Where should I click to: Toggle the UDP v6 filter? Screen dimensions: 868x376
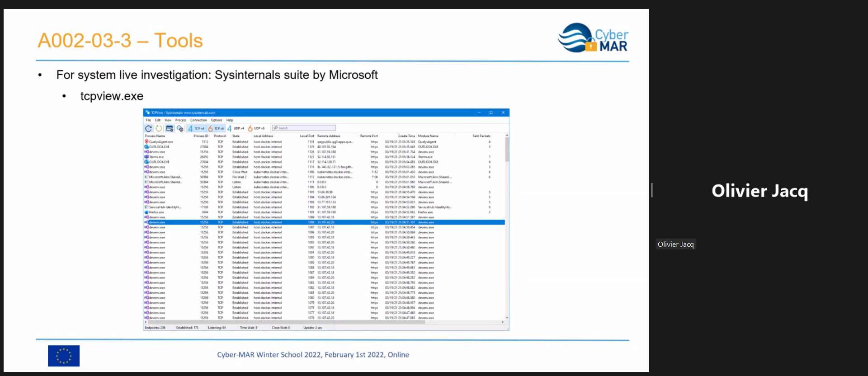pyautogui.click(x=256, y=128)
